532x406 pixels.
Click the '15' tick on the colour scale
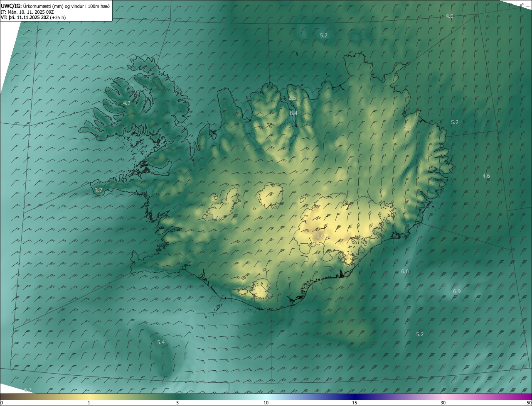click(x=355, y=403)
